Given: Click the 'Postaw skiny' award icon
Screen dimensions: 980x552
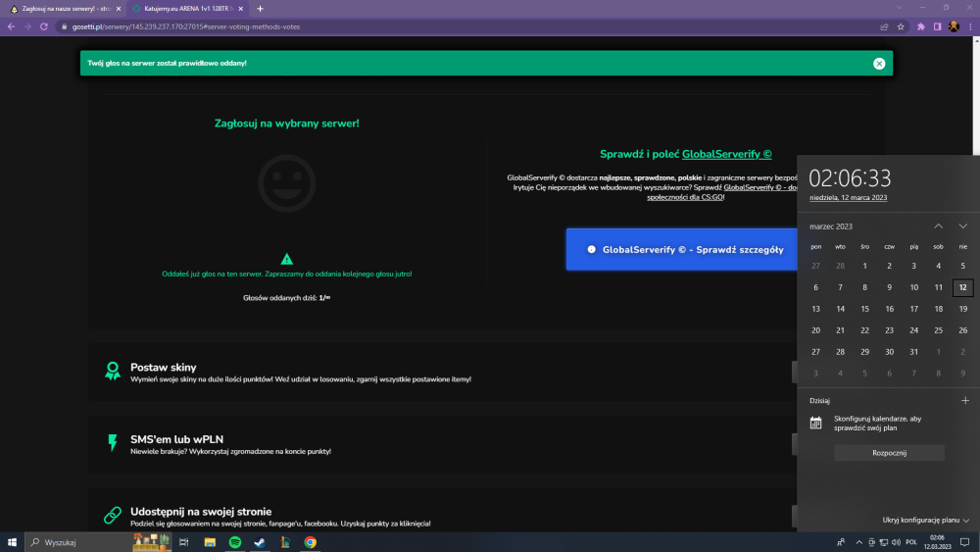Looking at the screenshot, I should tap(113, 371).
